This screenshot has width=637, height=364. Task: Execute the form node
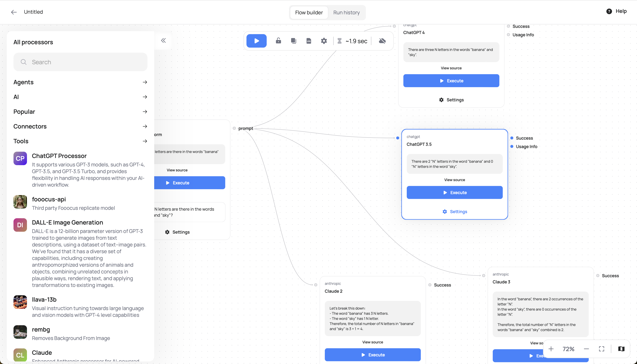point(190,183)
